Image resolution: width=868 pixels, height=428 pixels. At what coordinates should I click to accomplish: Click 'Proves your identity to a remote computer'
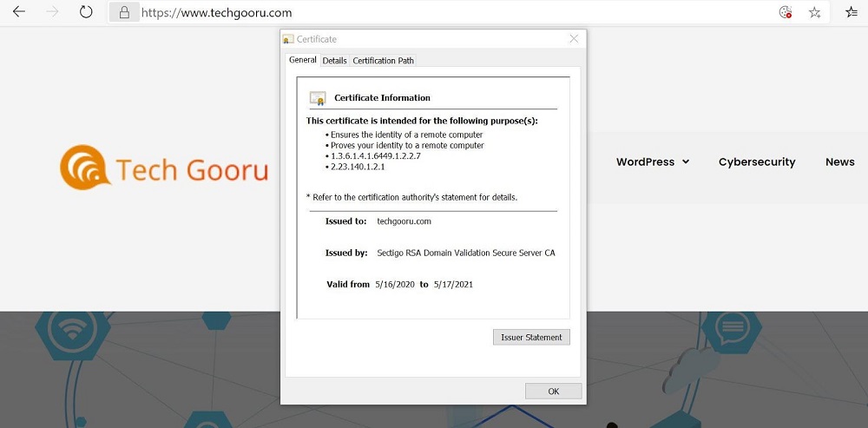click(407, 145)
